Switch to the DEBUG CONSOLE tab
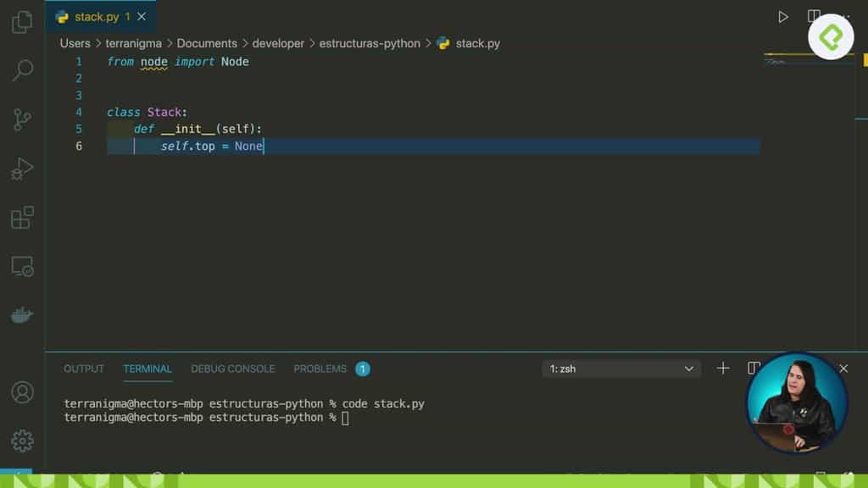The width and height of the screenshot is (868, 488). pyautogui.click(x=233, y=369)
